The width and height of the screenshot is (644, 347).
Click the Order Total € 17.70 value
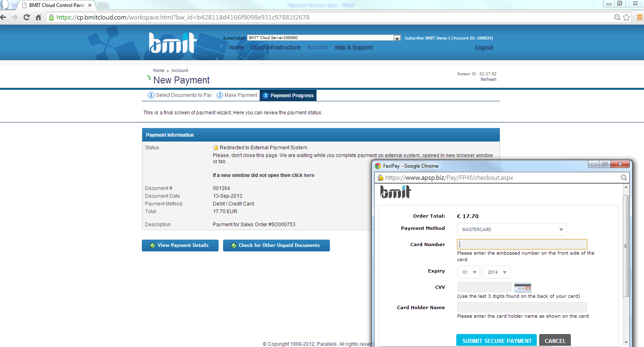(x=468, y=216)
